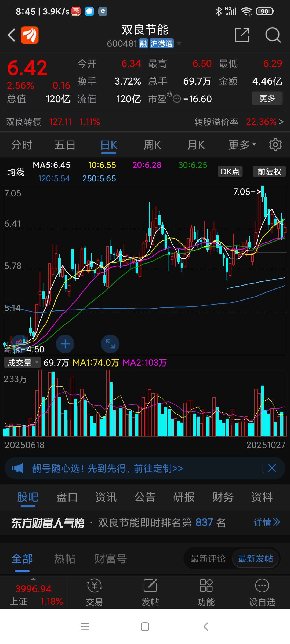Tap 发帖 post icon in bottom bar
The height and width of the screenshot is (644, 290).
150,592
